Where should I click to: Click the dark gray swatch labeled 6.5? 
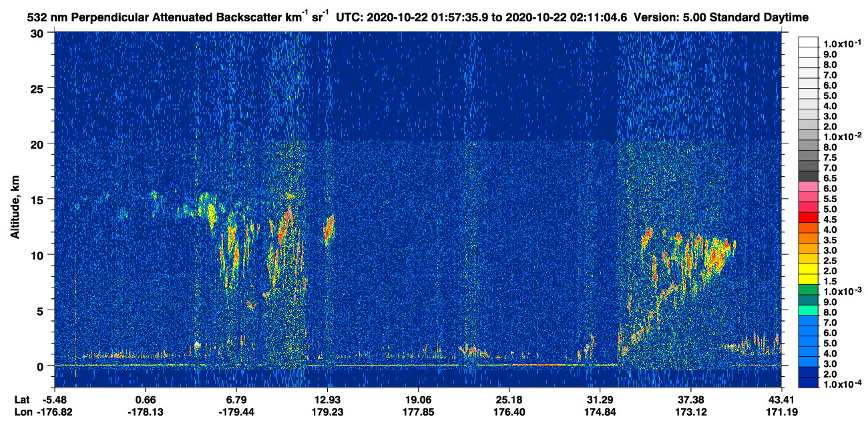tap(808, 177)
